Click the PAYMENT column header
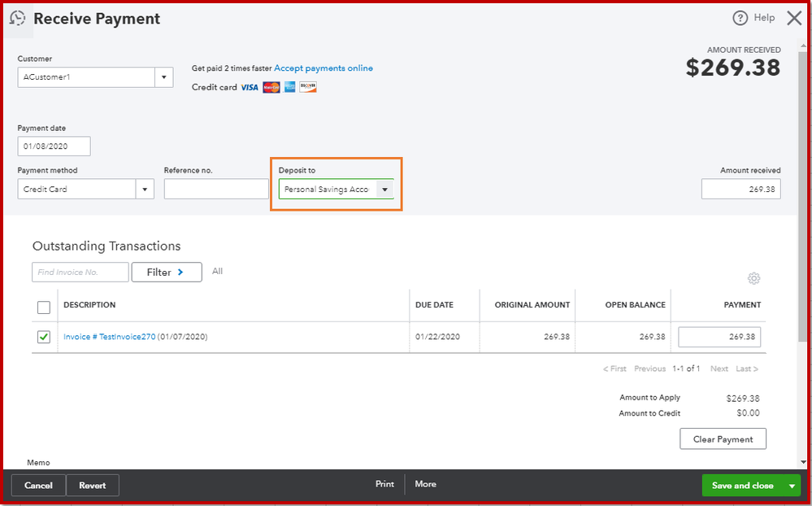 742,305
